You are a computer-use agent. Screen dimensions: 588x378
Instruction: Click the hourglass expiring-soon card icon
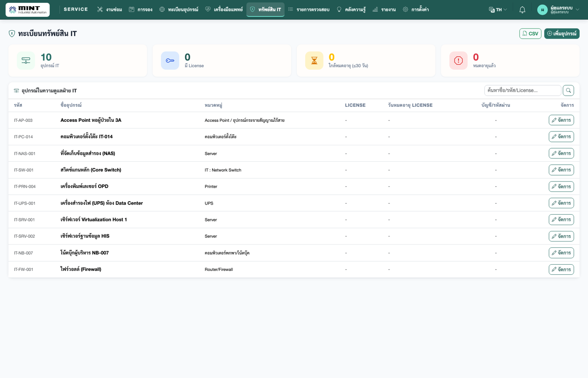click(x=314, y=60)
